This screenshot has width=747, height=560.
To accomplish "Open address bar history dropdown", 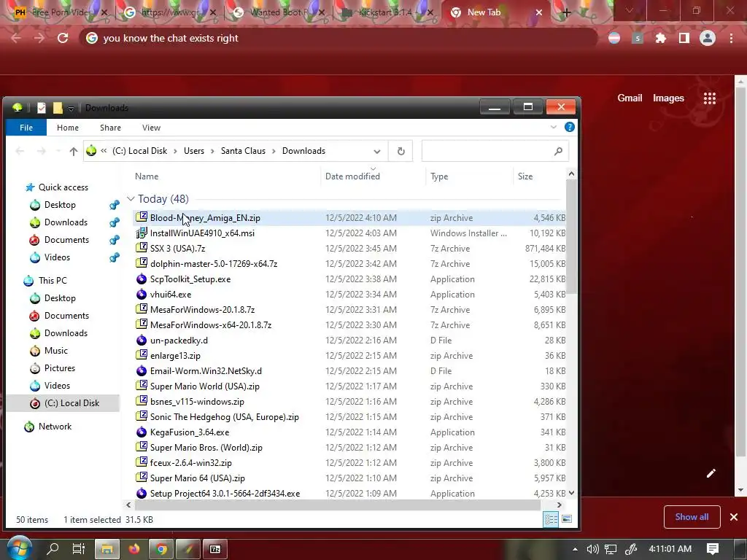I will tap(377, 152).
